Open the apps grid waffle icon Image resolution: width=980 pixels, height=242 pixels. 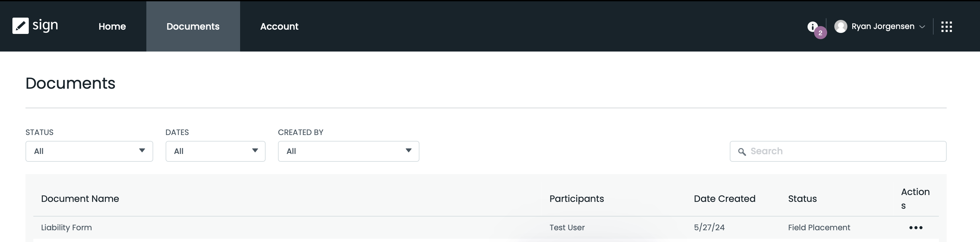[x=947, y=27]
